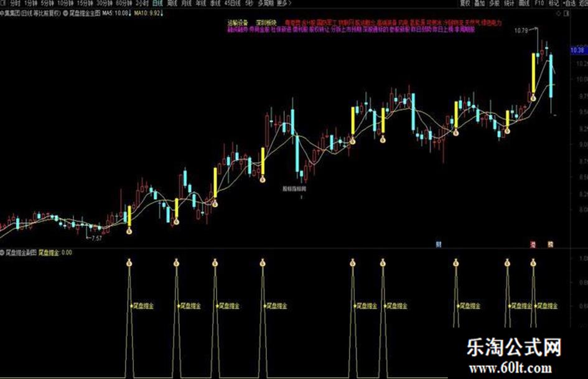This screenshot has height=379, width=588.
Task: Click the MA10: 9.92 readout
Action: (149, 13)
